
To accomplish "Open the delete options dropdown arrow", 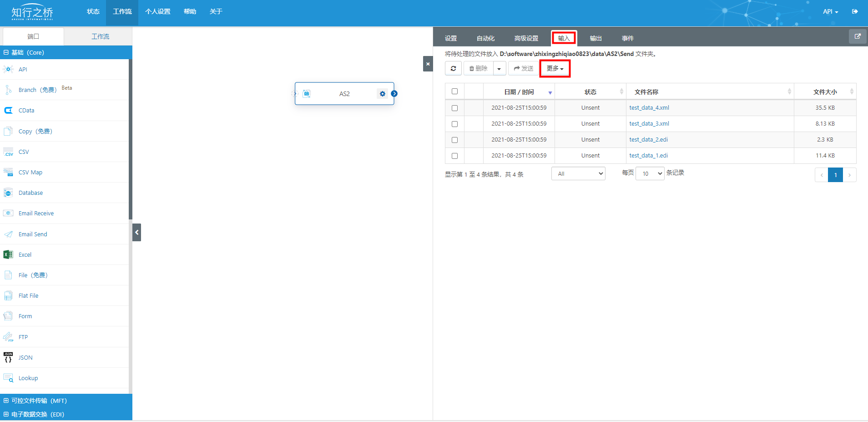I will pyautogui.click(x=499, y=68).
